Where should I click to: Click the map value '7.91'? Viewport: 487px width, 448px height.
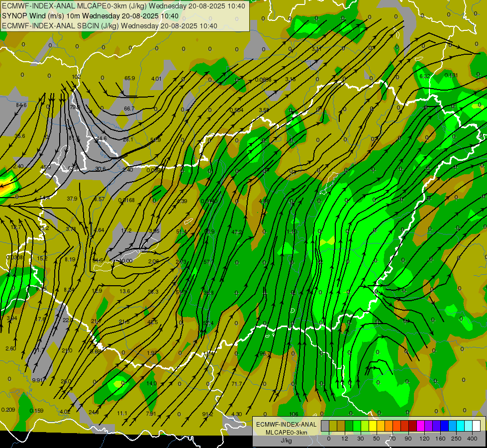pos(151,414)
